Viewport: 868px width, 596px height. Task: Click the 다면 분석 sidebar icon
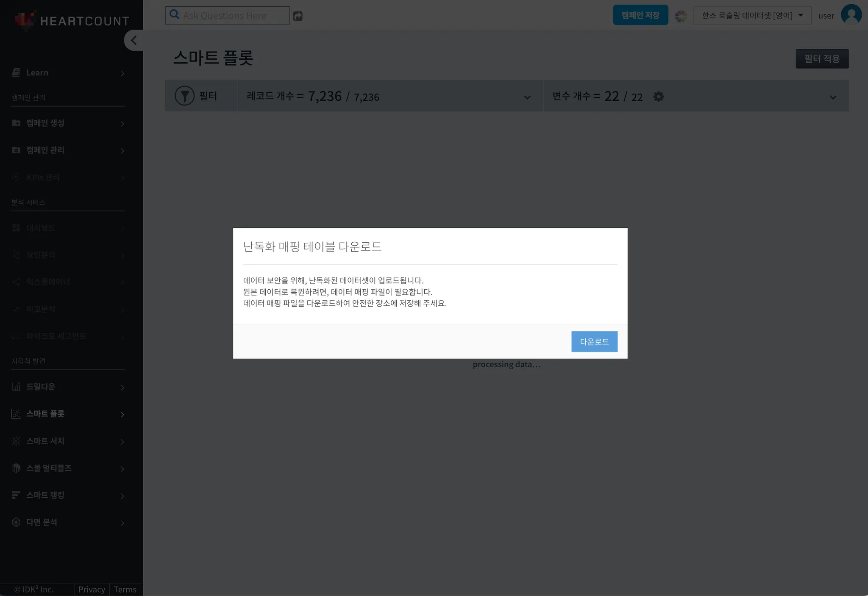coord(16,522)
